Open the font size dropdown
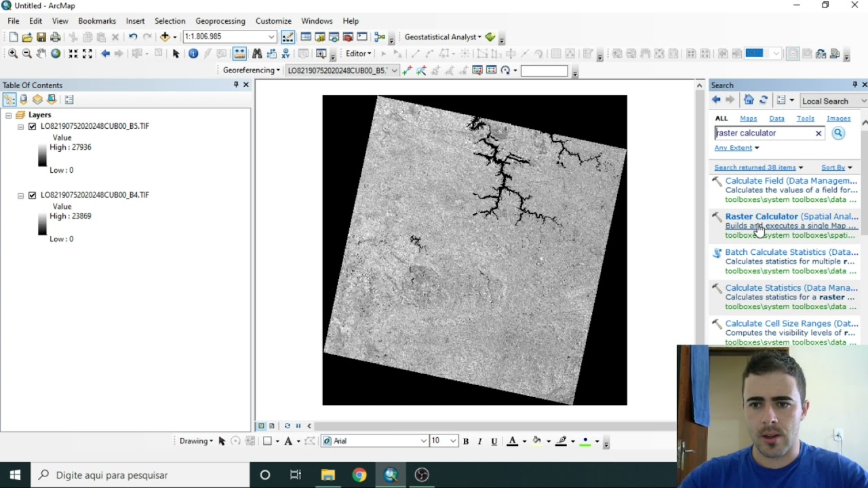This screenshot has height=488, width=868. pyautogui.click(x=453, y=441)
